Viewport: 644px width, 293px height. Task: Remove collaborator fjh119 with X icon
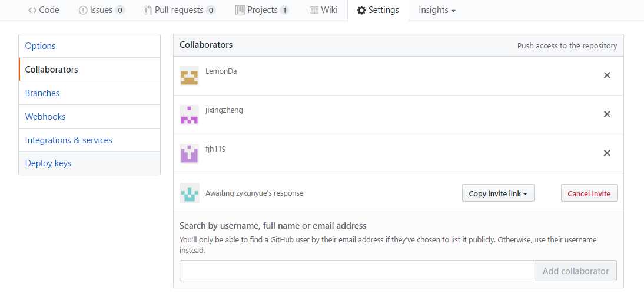tap(607, 153)
